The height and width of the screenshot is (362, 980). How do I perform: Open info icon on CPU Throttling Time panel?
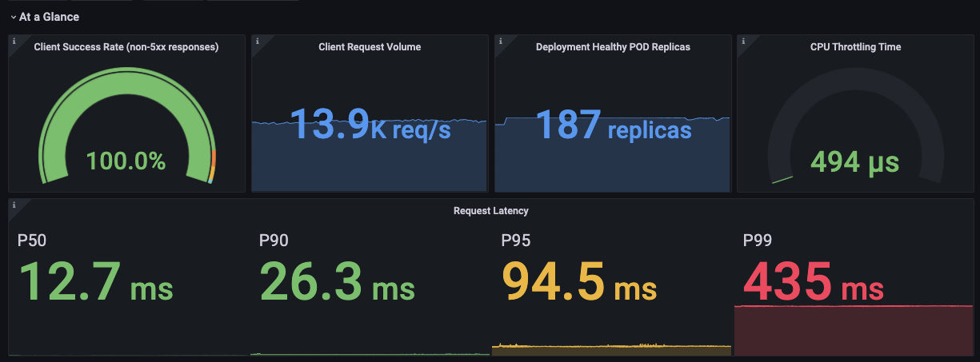[742, 42]
